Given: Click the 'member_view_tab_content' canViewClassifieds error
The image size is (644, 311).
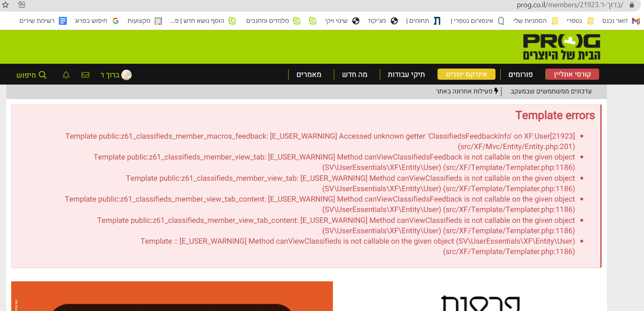Looking at the screenshot, I should (x=336, y=226).
